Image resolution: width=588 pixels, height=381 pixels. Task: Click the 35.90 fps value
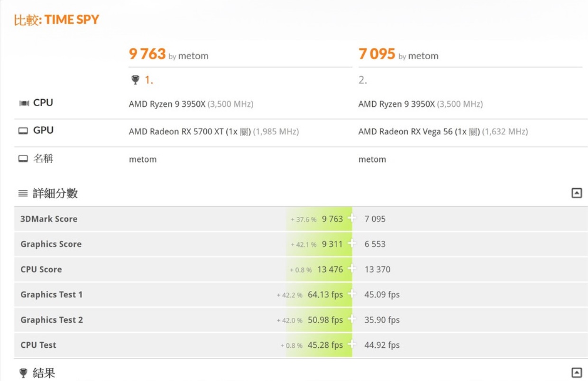[x=382, y=320]
